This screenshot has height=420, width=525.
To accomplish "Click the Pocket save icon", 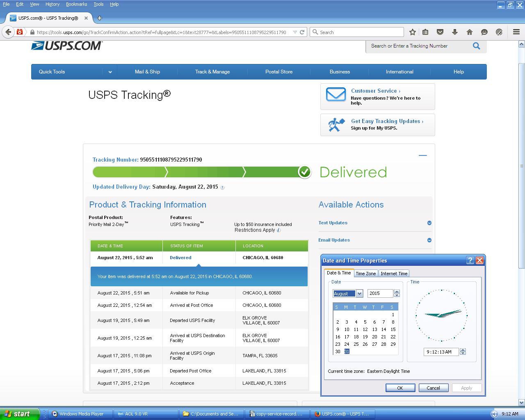I will tap(440, 32).
